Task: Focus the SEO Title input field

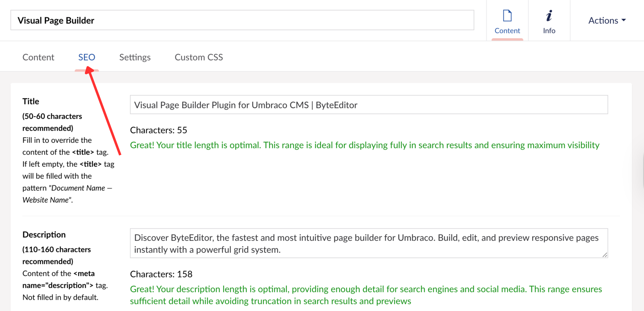Action: pyautogui.click(x=368, y=105)
